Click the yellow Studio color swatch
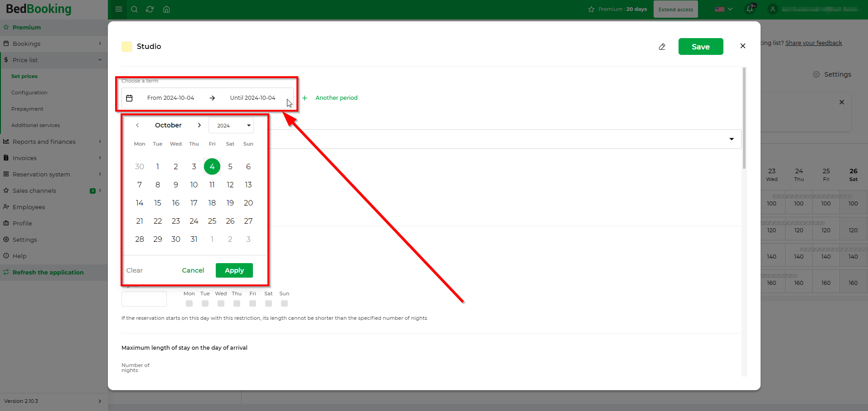868x411 pixels. click(127, 46)
